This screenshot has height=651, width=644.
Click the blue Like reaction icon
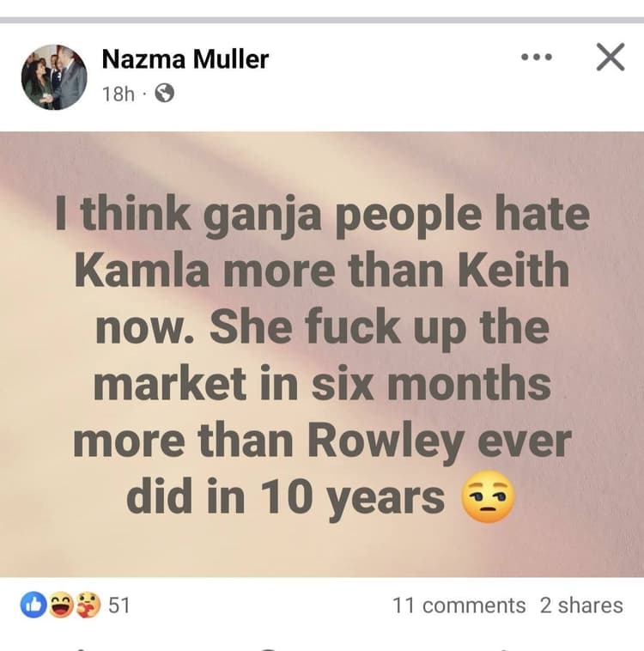[33, 605]
